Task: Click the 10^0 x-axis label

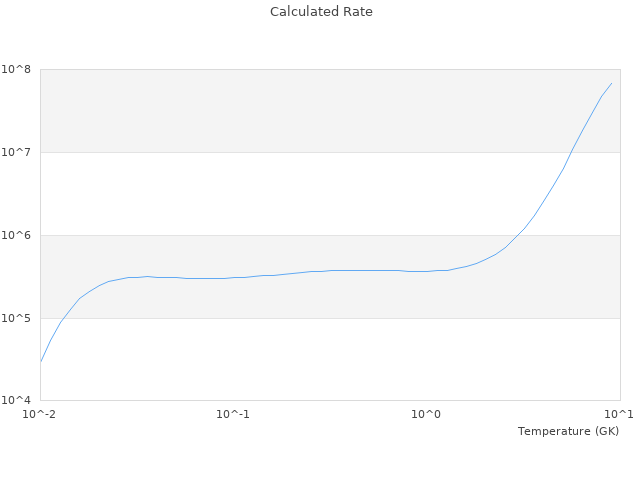Action: (x=426, y=414)
